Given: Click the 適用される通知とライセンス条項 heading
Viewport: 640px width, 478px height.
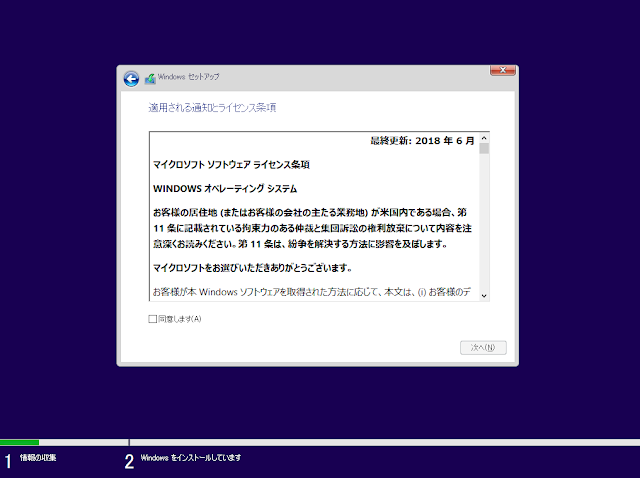Looking at the screenshot, I should point(212,107).
